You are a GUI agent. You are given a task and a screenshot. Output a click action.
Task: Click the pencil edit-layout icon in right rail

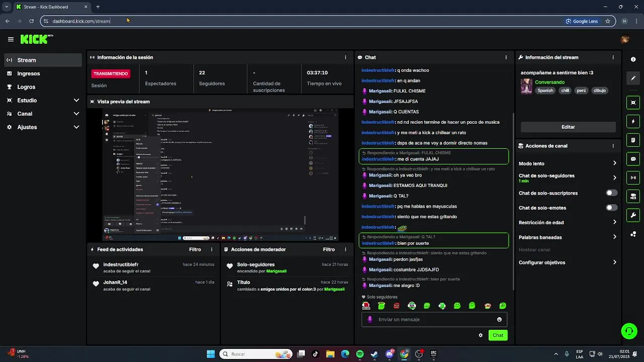pos(633,78)
